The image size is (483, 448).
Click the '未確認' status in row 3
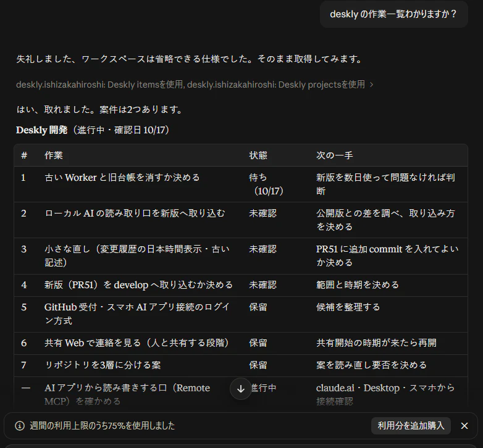tap(262, 249)
